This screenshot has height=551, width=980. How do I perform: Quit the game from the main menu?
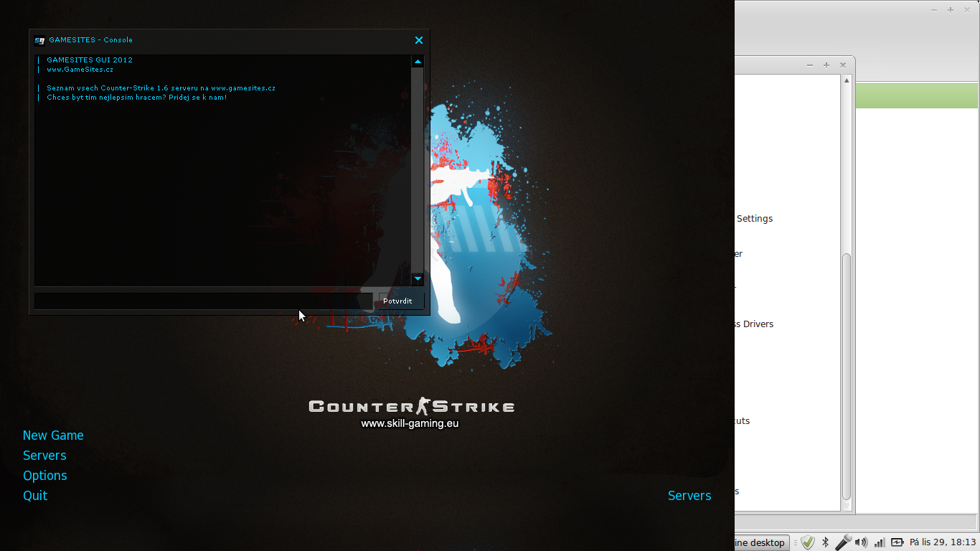(x=35, y=496)
